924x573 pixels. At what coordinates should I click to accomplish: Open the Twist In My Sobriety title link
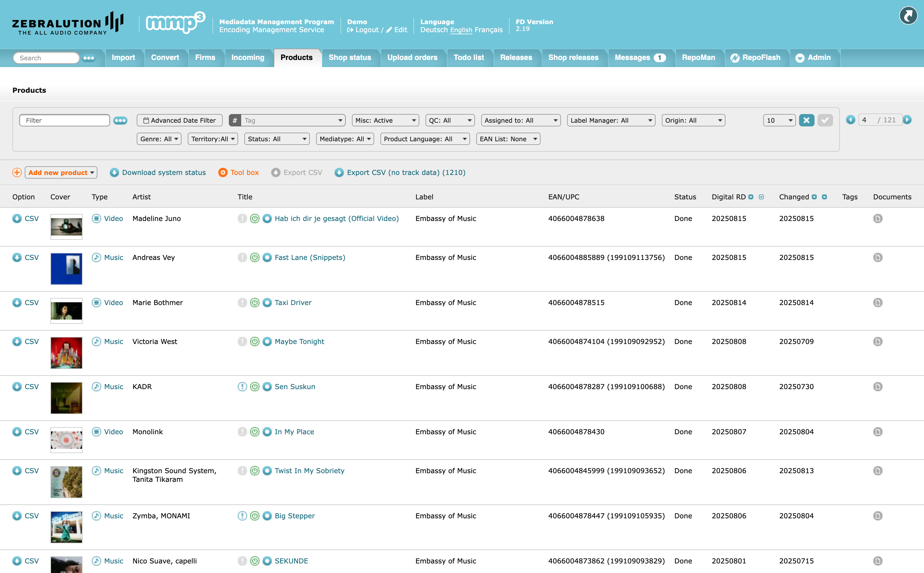(309, 471)
